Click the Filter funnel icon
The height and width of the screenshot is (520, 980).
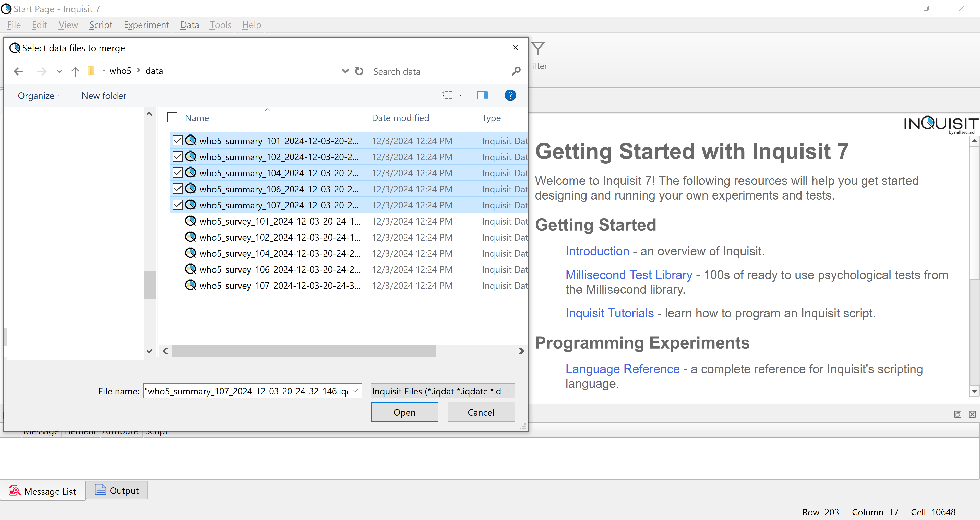point(538,49)
